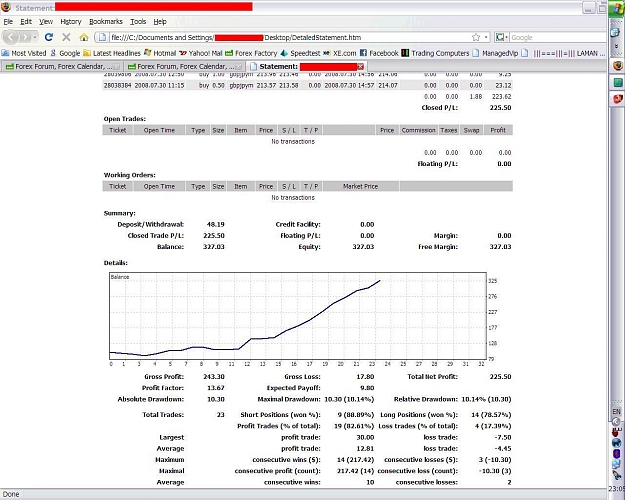Choose search engine from the Google icon dropdown
625x500 pixels.
[501, 37]
